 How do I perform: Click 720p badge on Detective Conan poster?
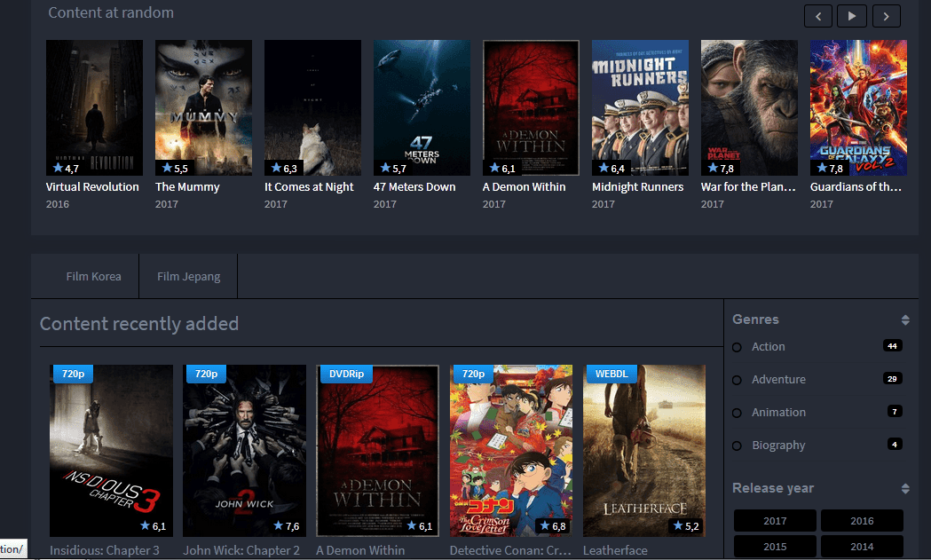tap(473, 374)
